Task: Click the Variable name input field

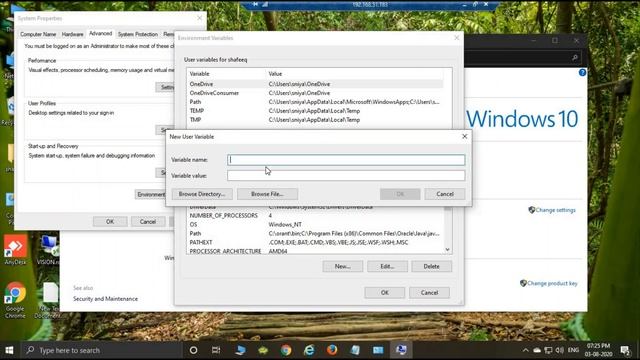Action: 346,160
